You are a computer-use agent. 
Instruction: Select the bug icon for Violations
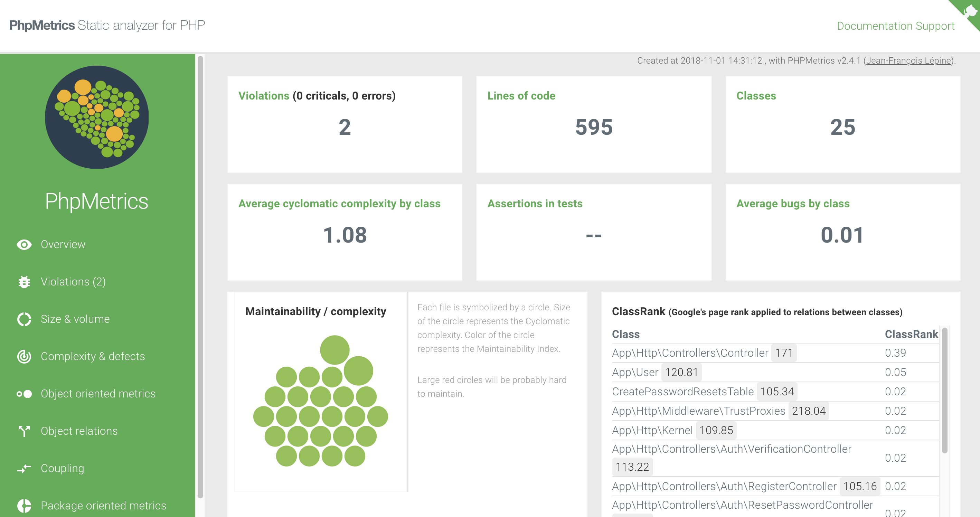point(24,282)
